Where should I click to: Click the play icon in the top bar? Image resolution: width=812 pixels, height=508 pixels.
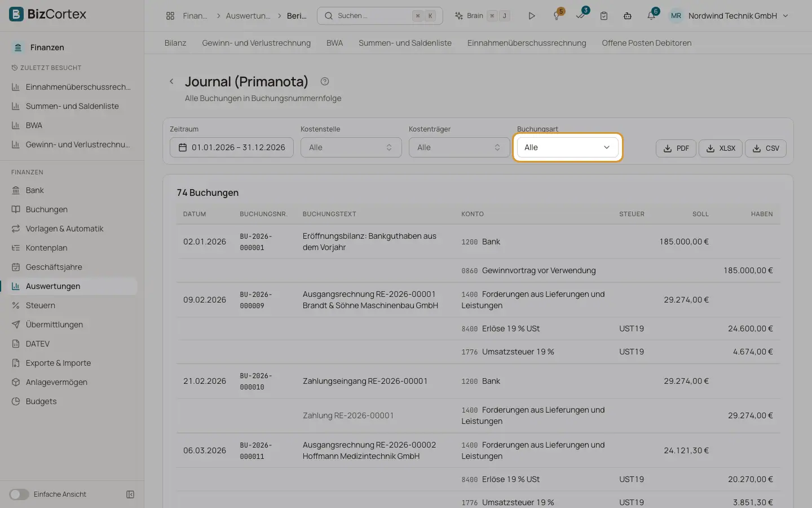coord(531,16)
